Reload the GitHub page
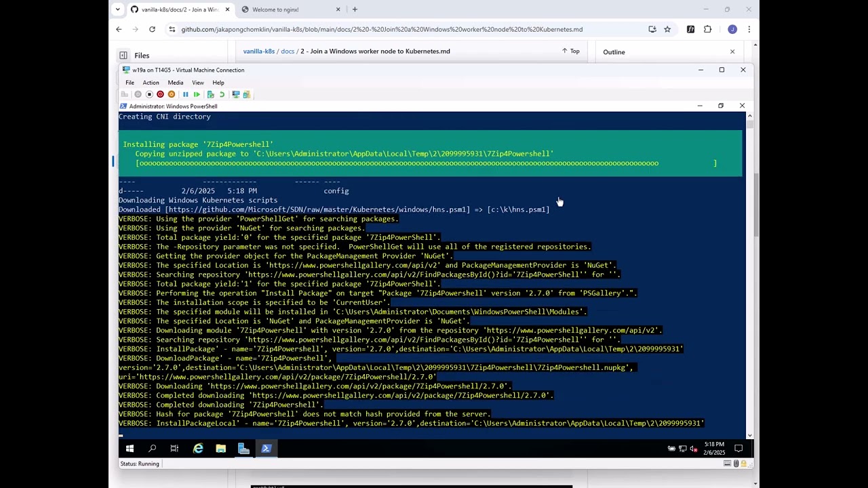Image resolution: width=868 pixels, height=488 pixels. pos(152,29)
